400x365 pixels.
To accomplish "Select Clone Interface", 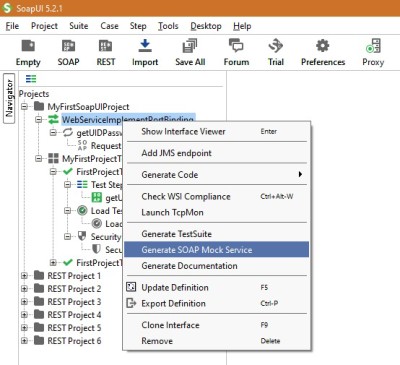I will [x=217, y=325].
